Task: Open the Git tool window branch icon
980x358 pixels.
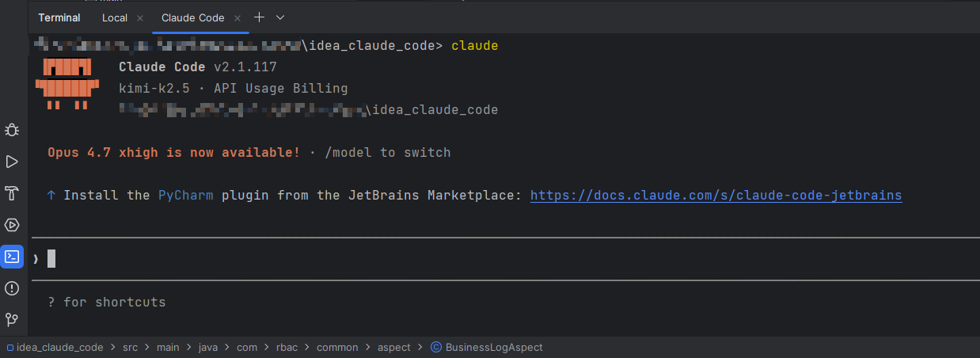Action: 12,320
